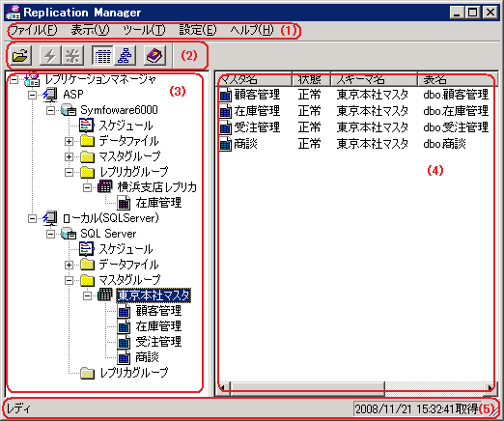Expand データファイル under Symfoware6000
Image resolution: width=504 pixels, height=421 pixels.
(69, 141)
